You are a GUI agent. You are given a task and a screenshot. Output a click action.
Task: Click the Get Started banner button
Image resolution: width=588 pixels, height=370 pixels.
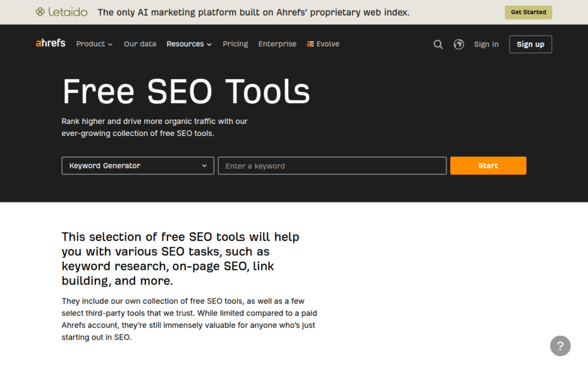coord(528,13)
